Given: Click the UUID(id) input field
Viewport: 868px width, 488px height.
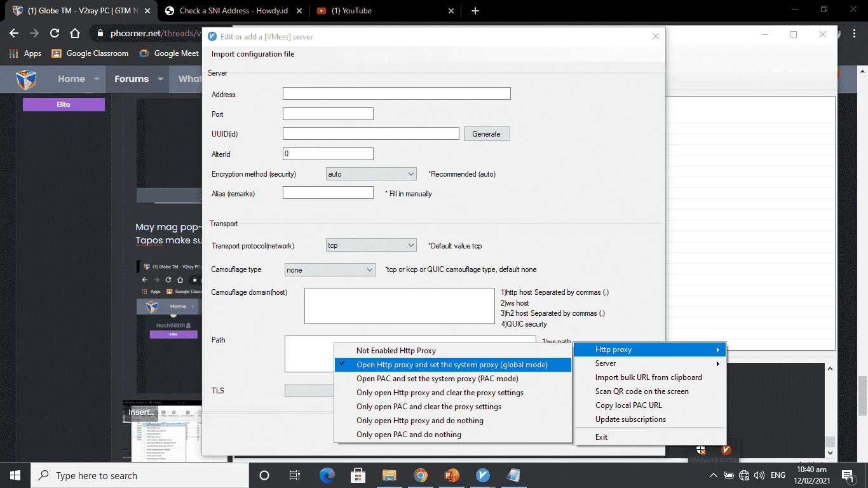Looking at the screenshot, I should pos(371,133).
